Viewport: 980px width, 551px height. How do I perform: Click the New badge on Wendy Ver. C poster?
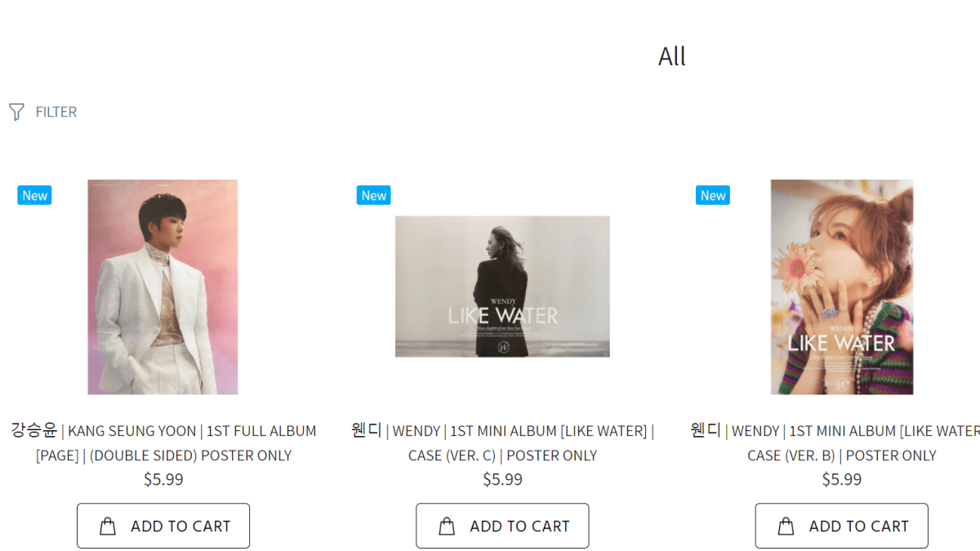pyautogui.click(x=373, y=195)
